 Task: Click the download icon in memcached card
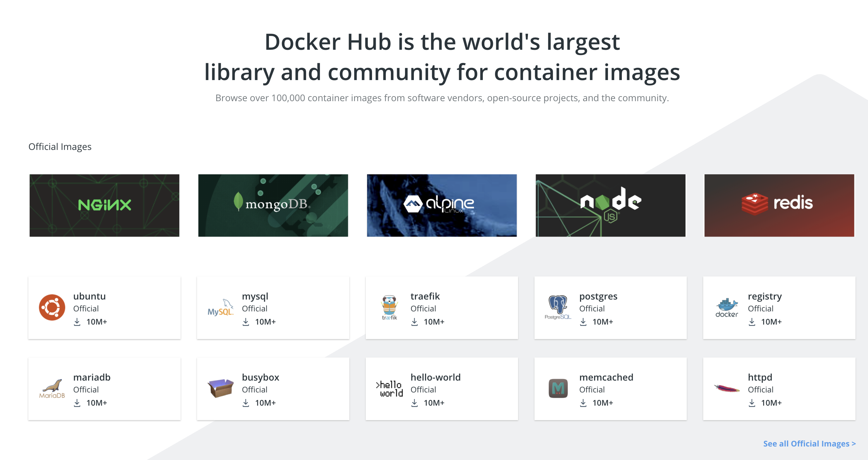point(583,403)
